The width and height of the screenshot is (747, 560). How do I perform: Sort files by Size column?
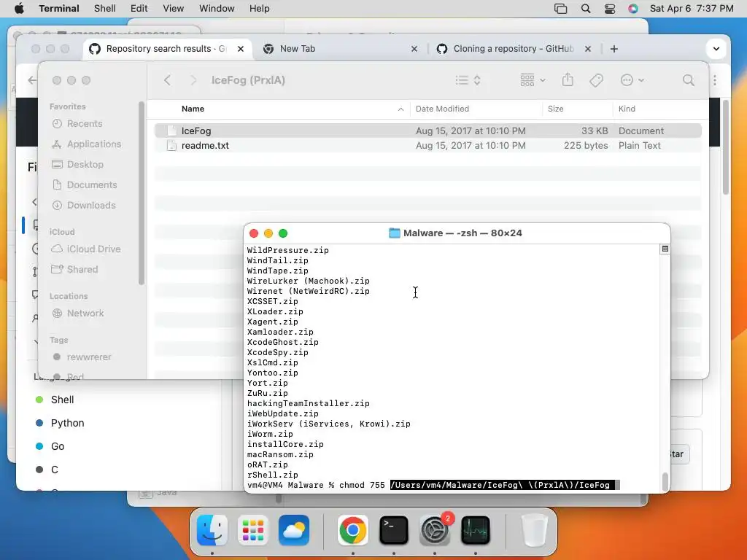click(555, 109)
